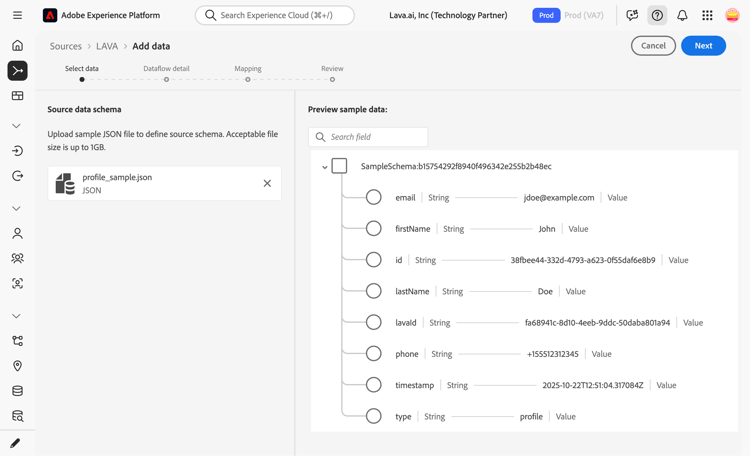The width and height of the screenshot is (750, 456).
Task: Select the firstName field radio button
Action: [x=374, y=229]
